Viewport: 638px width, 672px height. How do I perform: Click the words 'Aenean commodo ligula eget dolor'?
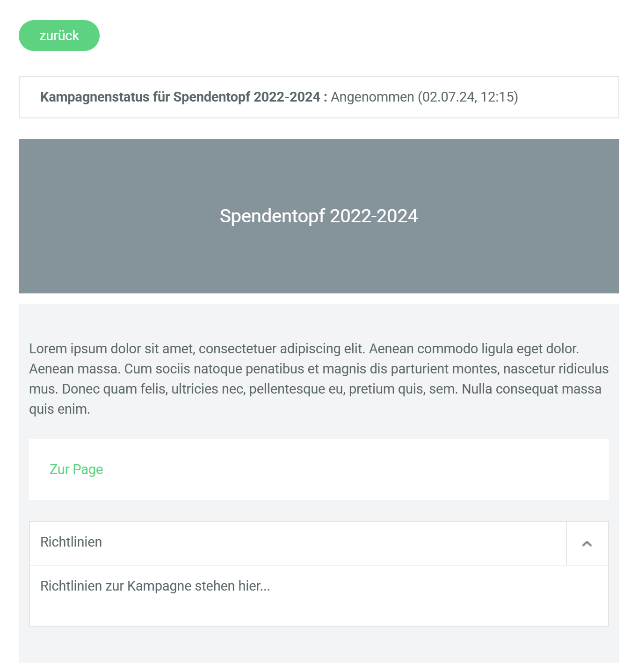click(x=474, y=349)
